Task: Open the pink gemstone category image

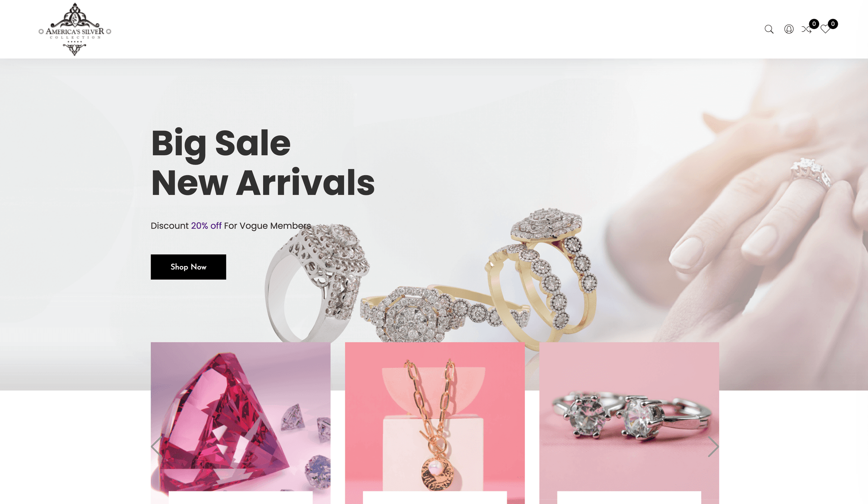Action: [241, 416]
